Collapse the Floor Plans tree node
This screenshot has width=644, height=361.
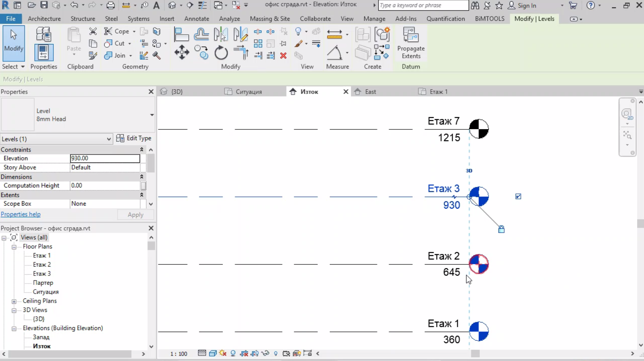coord(14,247)
